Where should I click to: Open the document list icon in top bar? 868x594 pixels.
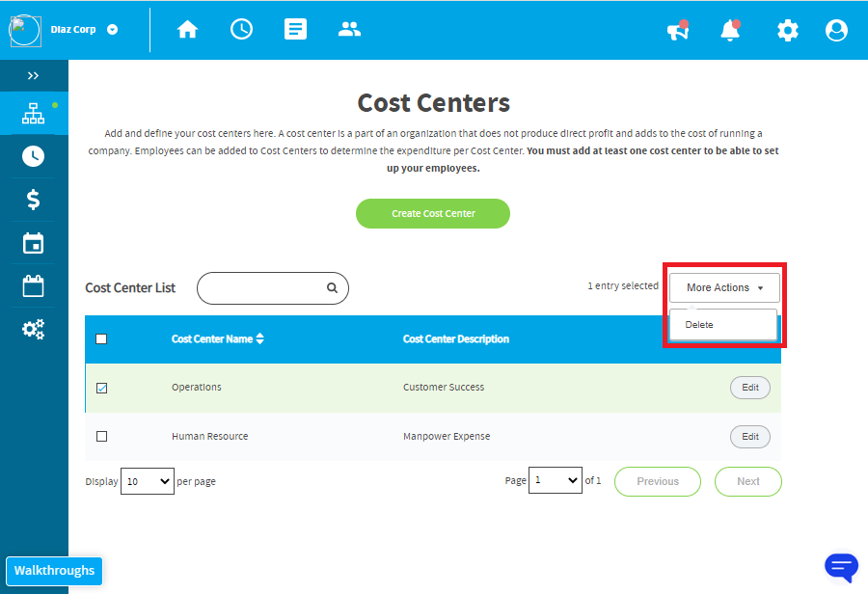point(295,29)
